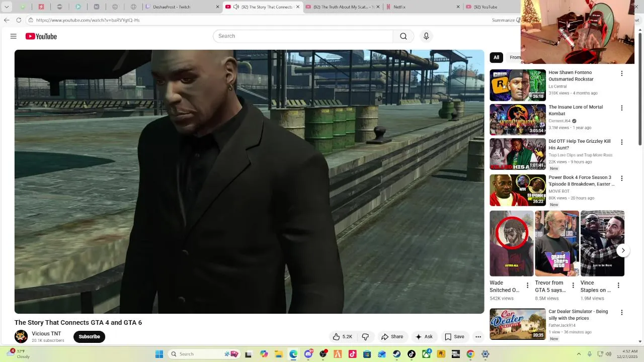
Task: Open Vicious TNT channel name link
Action: (x=46, y=333)
